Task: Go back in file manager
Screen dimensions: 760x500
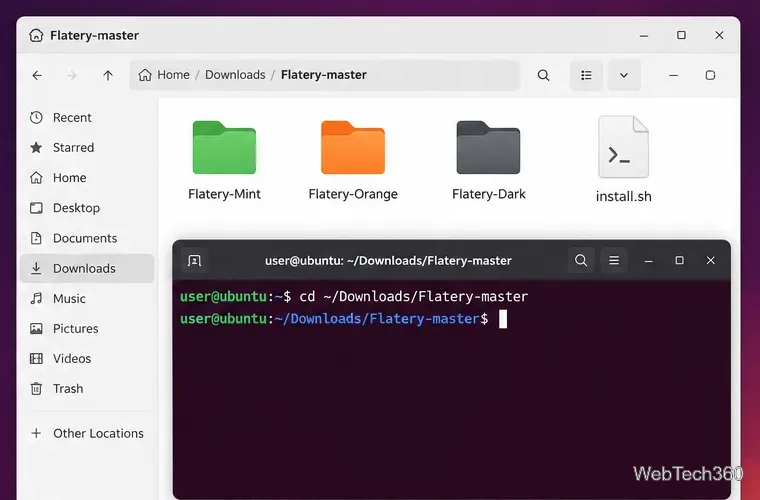Action: pyautogui.click(x=37, y=75)
